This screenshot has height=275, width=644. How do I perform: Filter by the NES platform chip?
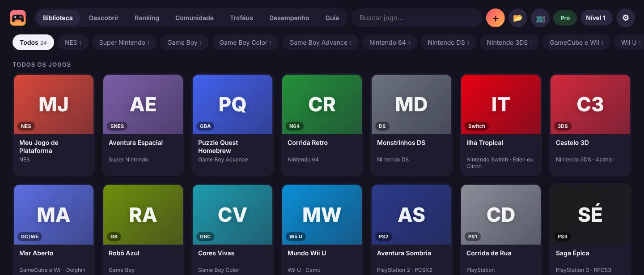click(73, 42)
